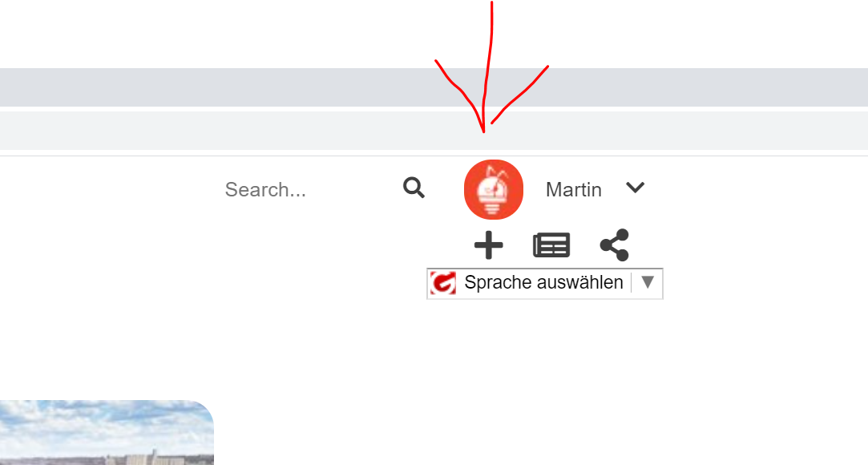Viewport: 868px width, 465px height.
Task: Expand the chevron next to Martin
Action: [635, 188]
